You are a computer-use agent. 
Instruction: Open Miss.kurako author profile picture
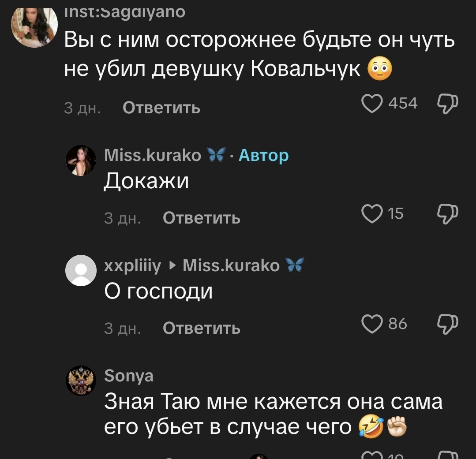[81, 160]
